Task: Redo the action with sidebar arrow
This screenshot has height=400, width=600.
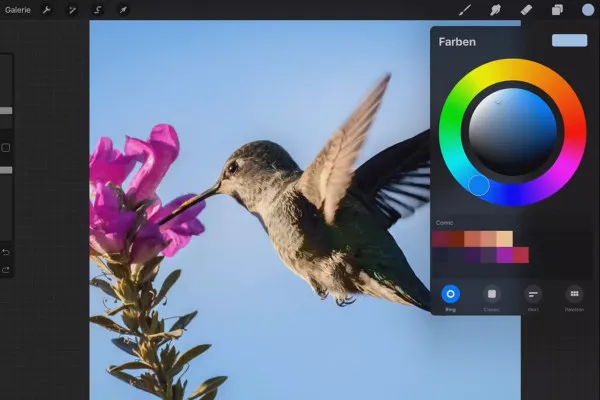Action: coord(5,270)
